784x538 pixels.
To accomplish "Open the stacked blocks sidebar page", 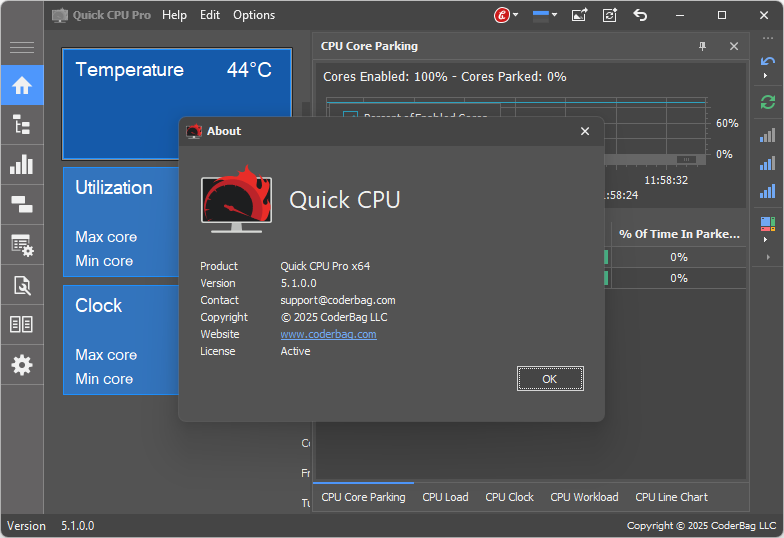I will (x=22, y=204).
